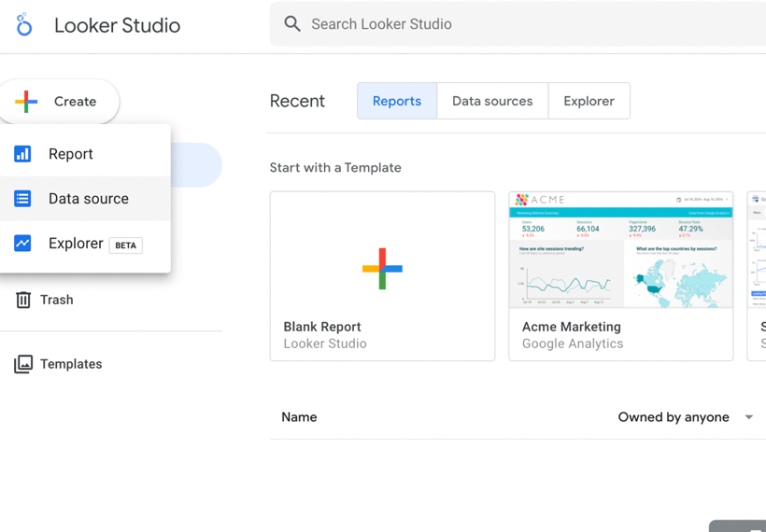Switch to the Reports tab

(x=397, y=101)
